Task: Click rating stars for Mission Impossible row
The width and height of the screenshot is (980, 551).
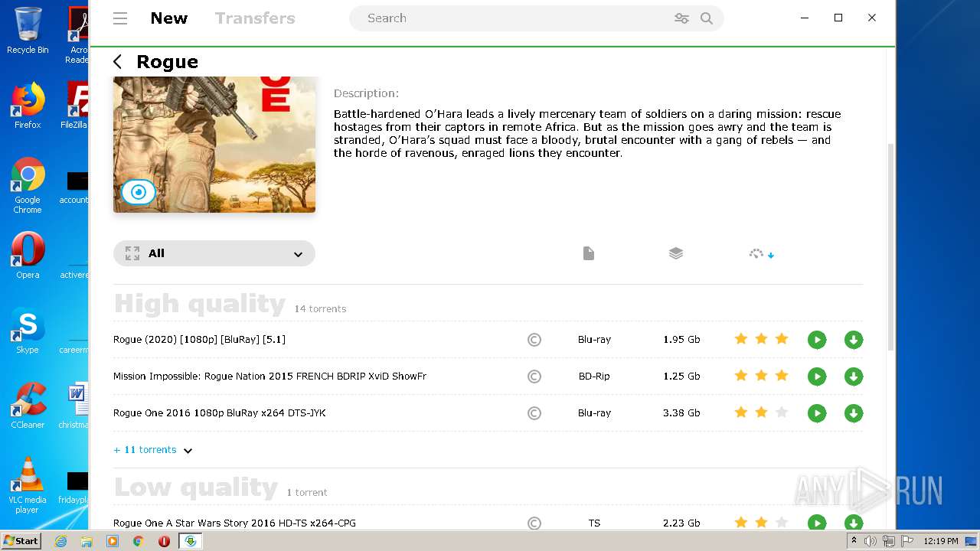Action: tap(761, 376)
